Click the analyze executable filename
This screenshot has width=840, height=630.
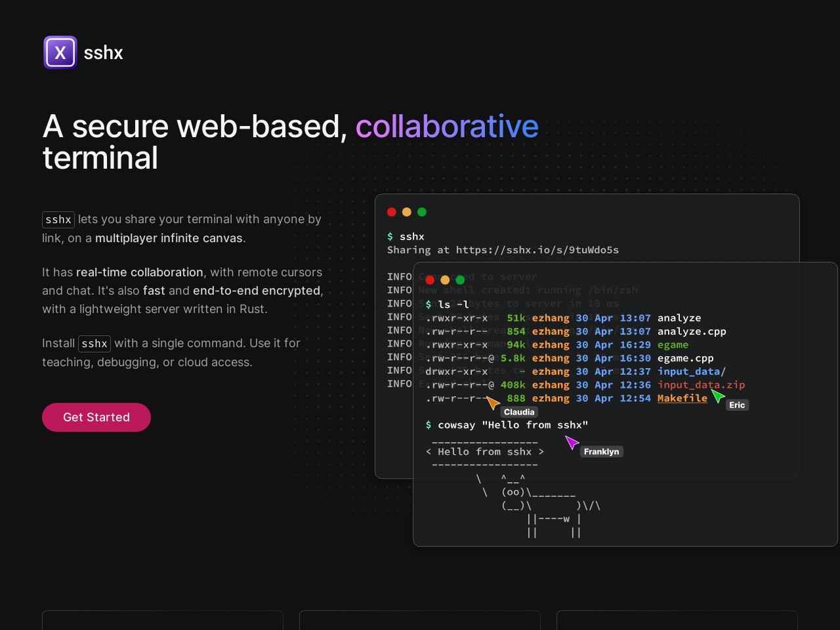click(679, 318)
